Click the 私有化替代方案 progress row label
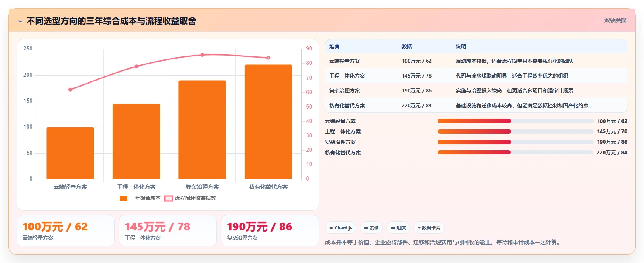Viewport: 644px width, 263px height. pyautogui.click(x=343, y=153)
